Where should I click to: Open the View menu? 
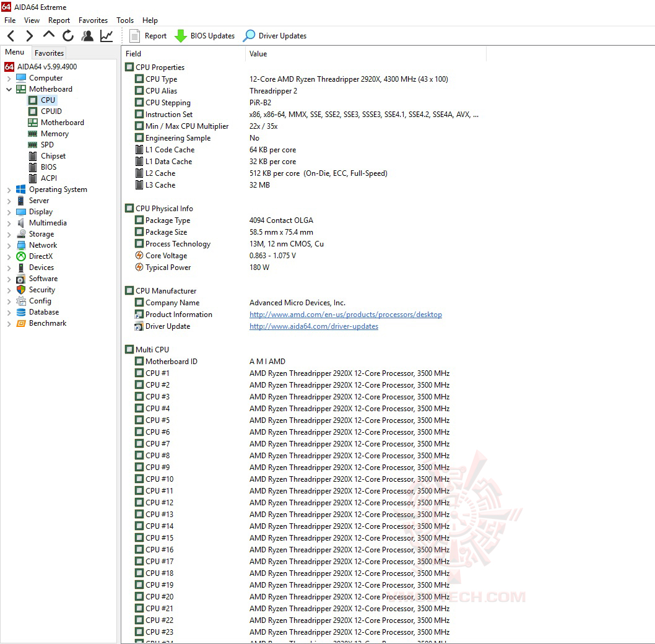(x=32, y=20)
